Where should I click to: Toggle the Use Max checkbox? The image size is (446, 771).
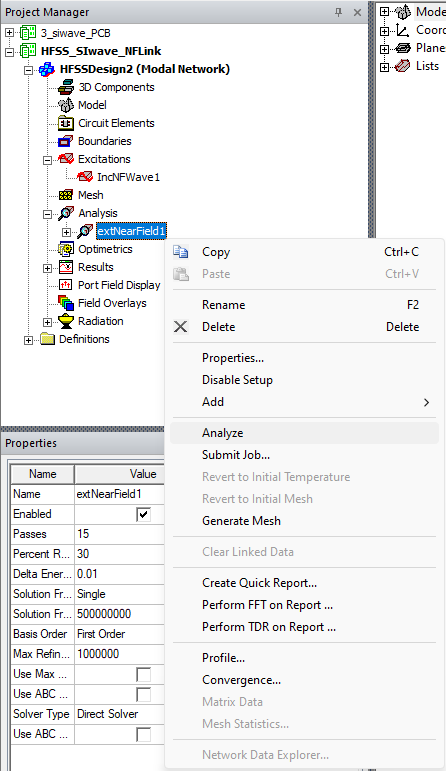click(x=143, y=675)
